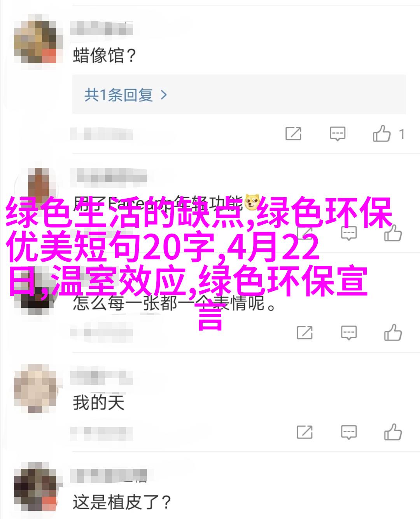
Task: Reply to the '我的天' comment
Action: [x=349, y=432]
